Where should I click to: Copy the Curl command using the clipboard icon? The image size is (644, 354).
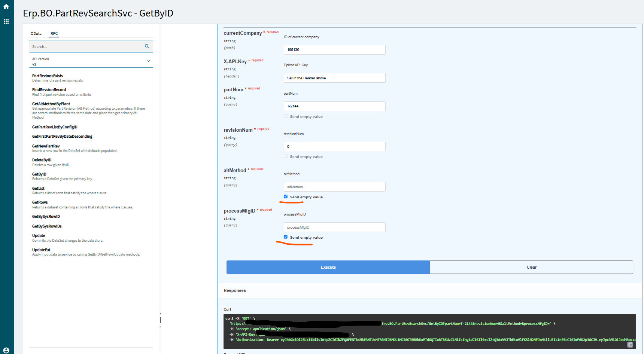tap(630, 345)
